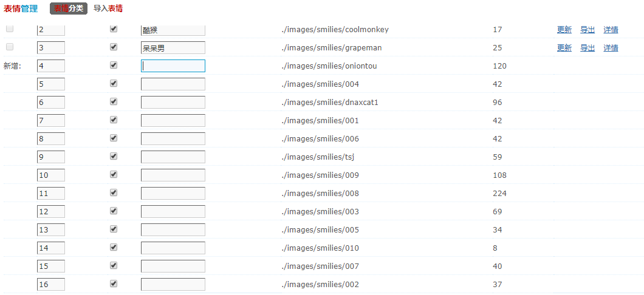The image size is (644, 295).
Task: Click the order field showing 5
Action: pyautogui.click(x=51, y=84)
